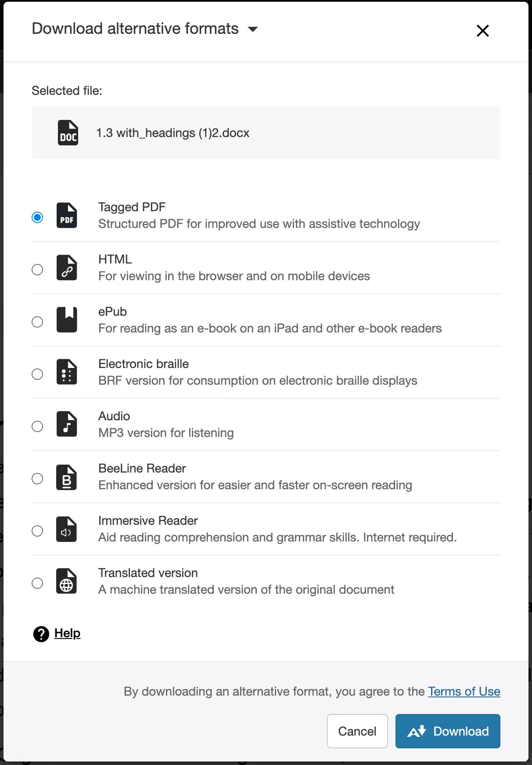Click the Audio MP3 music note icon

point(67,424)
